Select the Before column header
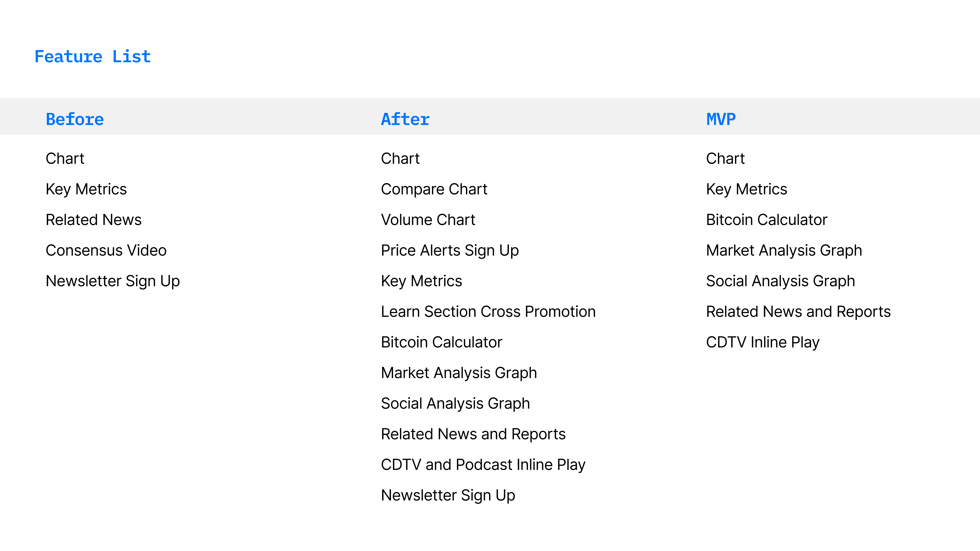Image resolution: width=980 pixels, height=551 pixels. (x=75, y=119)
